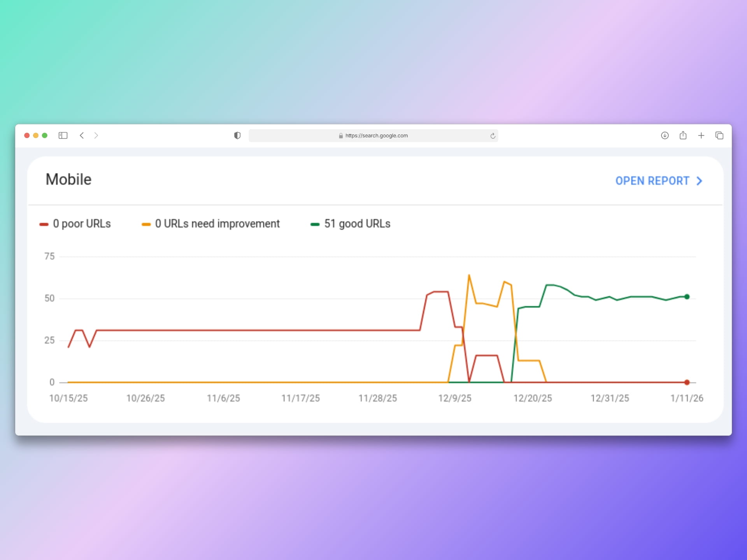Click the Mobile card heading
This screenshot has width=747, height=560.
point(68,179)
